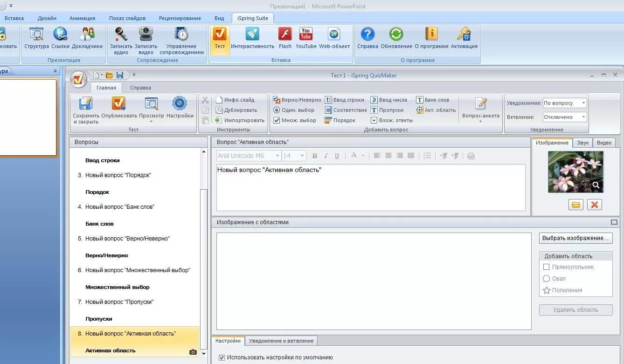Image resolution: width=624 pixels, height=364 pixels.
Task: Add Влож. ответы question type
Action: click(392, 120)
